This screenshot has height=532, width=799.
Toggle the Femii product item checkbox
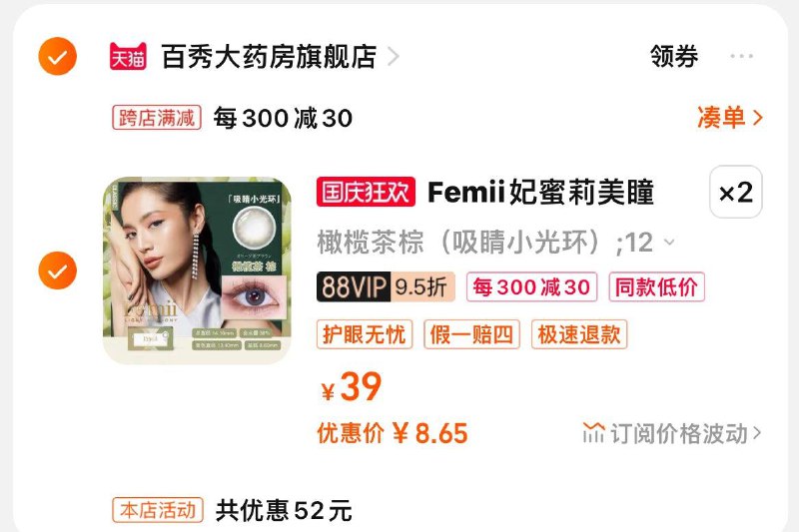pos(58,270)
